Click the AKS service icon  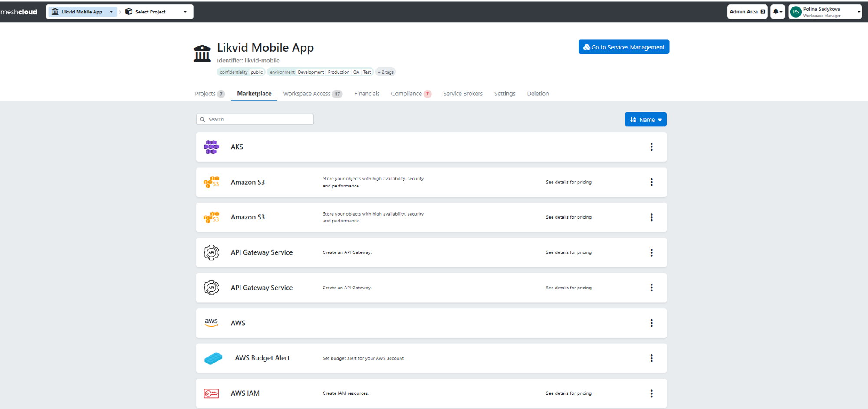tap(211, 147)
